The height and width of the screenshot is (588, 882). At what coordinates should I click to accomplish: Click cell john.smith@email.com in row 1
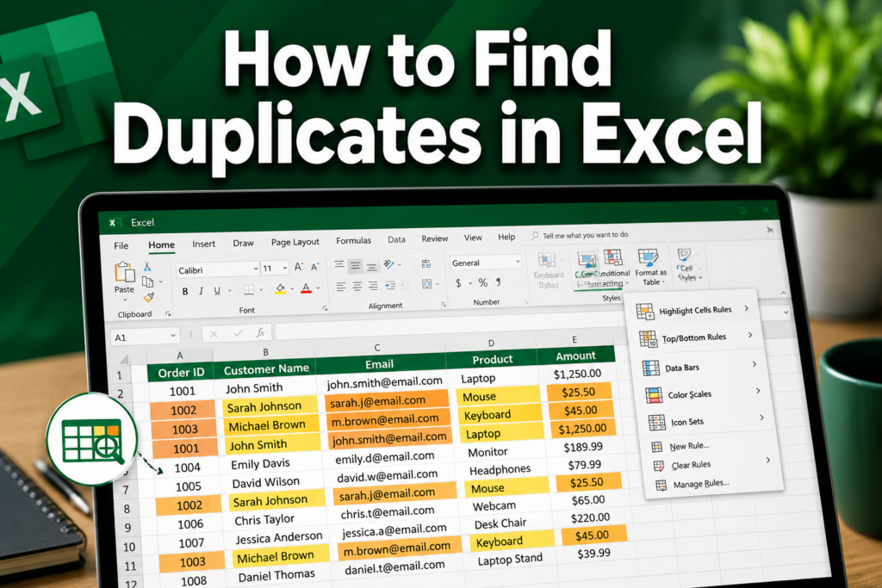click(385, 382)
